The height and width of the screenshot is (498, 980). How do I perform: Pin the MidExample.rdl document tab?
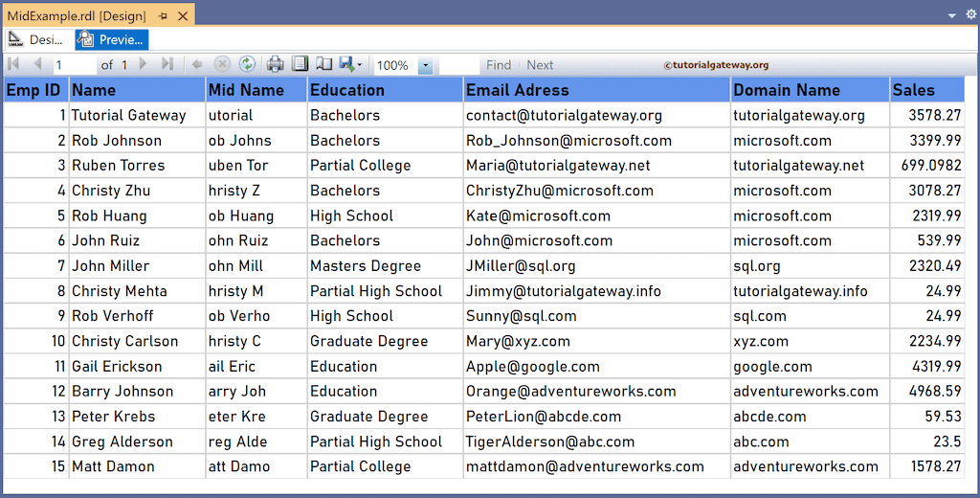click(x=163, y=16)
